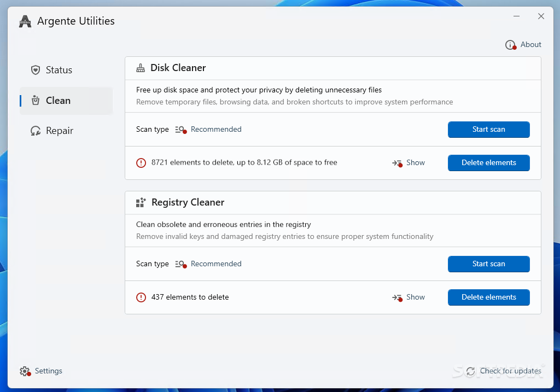The height and width of the screenshot is (392, 560).
Task: Change Disk Cleaner Recommended scan type
Action: 215,129
